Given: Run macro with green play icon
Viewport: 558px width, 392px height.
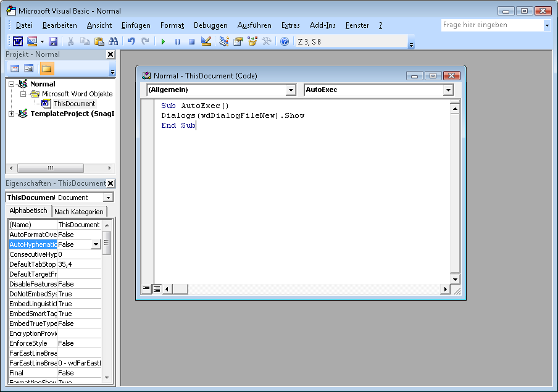Looking at the screenshot, I should [163, 41].
